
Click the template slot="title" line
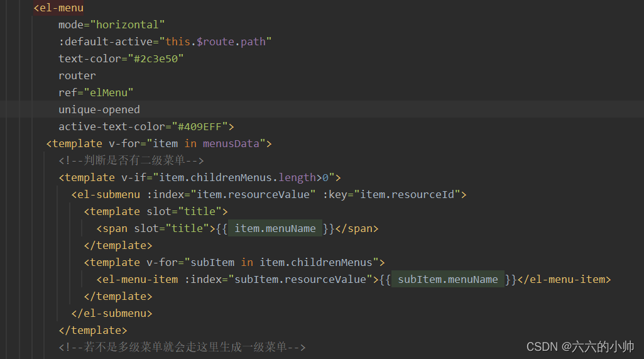click(156, 211)
